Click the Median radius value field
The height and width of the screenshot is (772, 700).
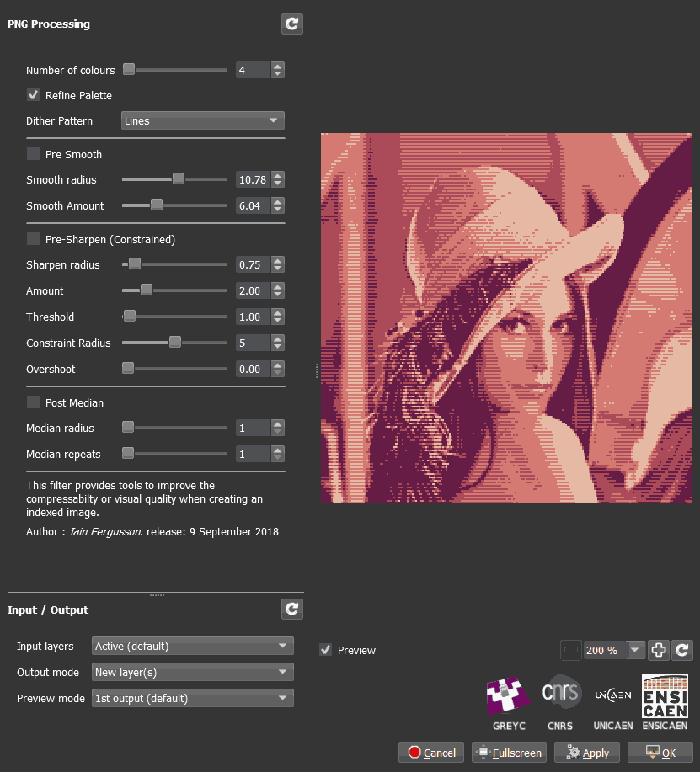254,428
